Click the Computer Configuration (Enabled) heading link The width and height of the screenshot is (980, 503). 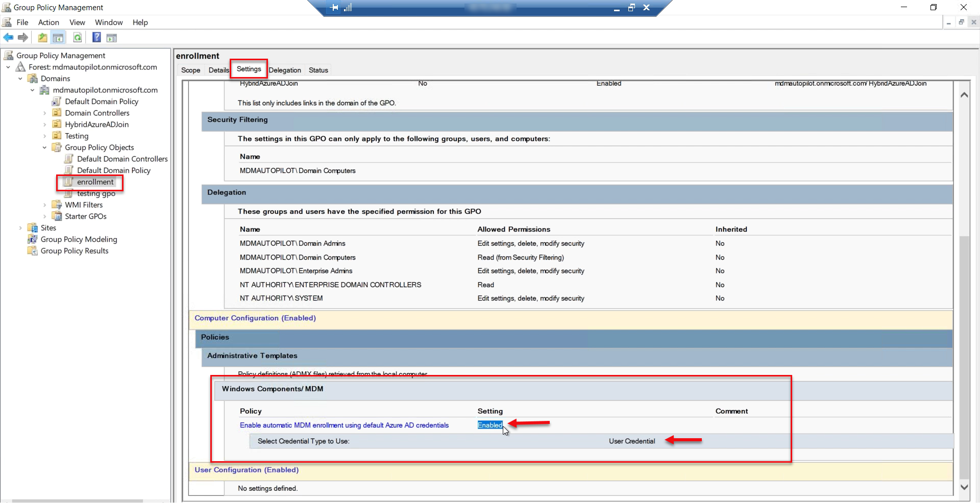pos(255,318)
